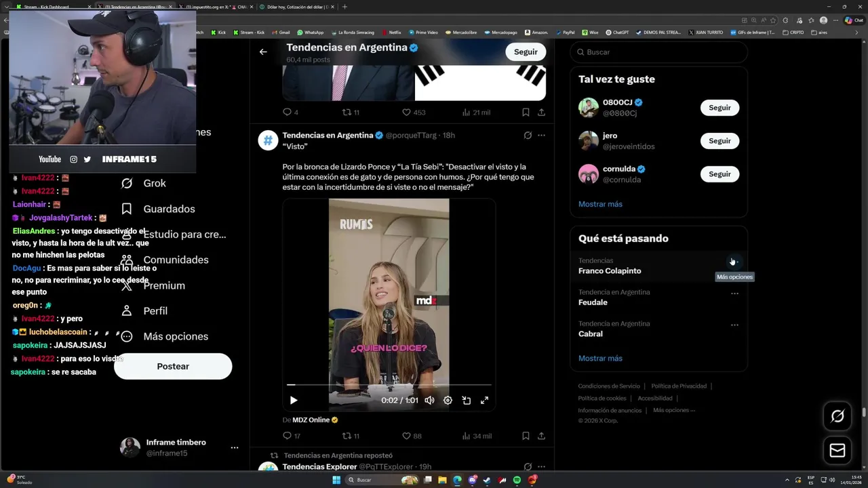This screenshot has width=868, height=488.
Task: Click the Windows Start button
Action: [x=336, y=480]
